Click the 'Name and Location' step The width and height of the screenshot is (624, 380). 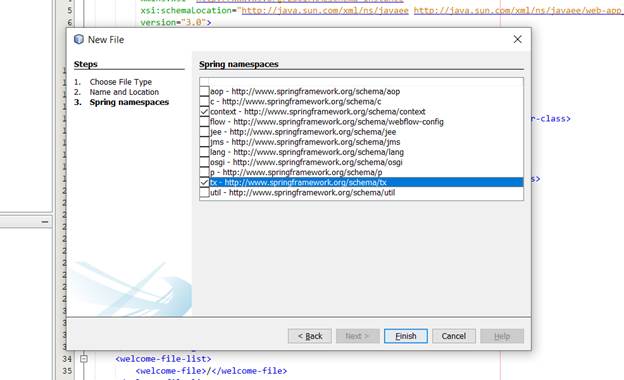(x=124, y=92)
